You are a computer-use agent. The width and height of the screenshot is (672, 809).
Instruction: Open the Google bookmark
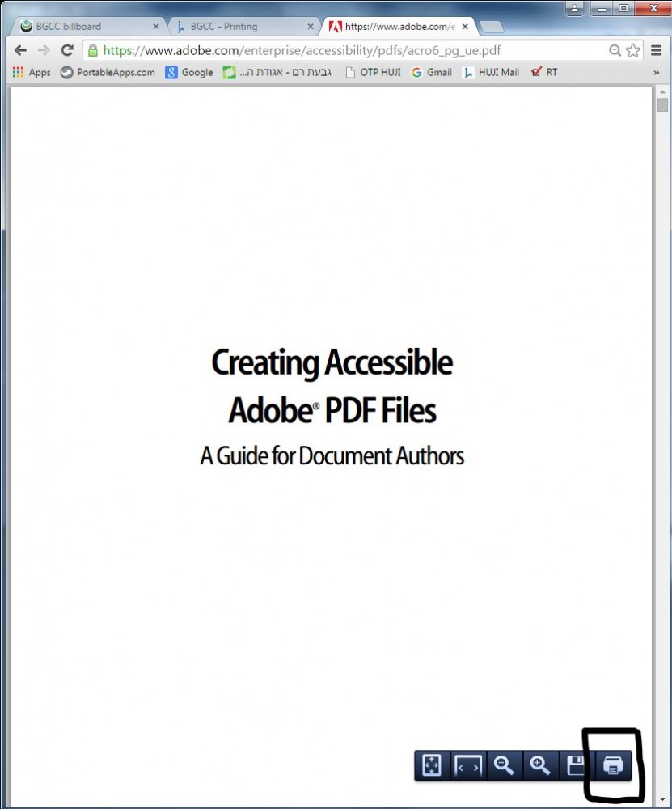(188, 72)
